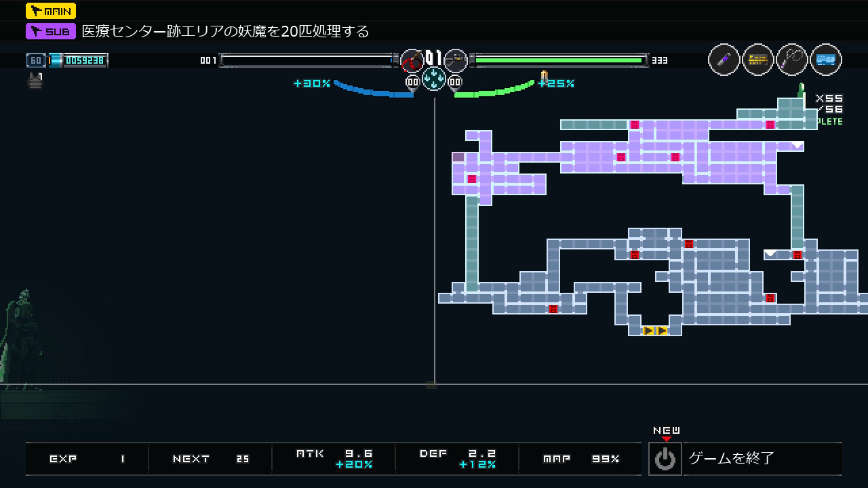
Task: Click the empty left gauge bar
Action: (x=307, y=60)
